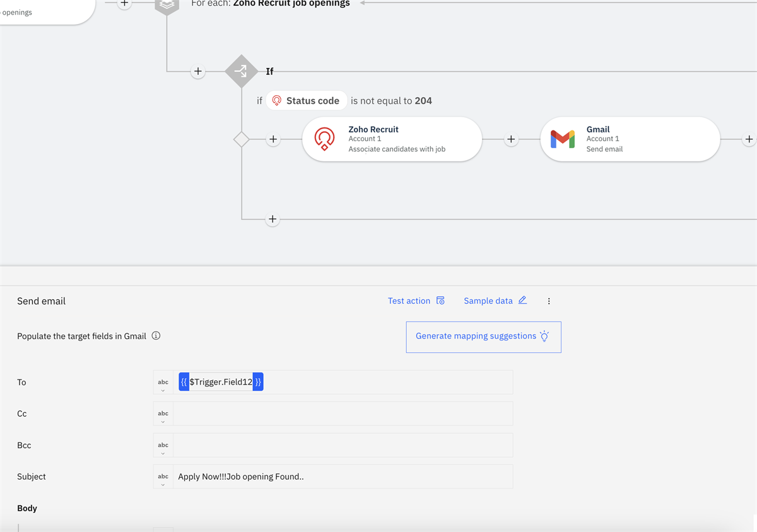Viewport: 757px width, 532px height.
Task: Click in the Bcc input field
Action: pos(343,445)
